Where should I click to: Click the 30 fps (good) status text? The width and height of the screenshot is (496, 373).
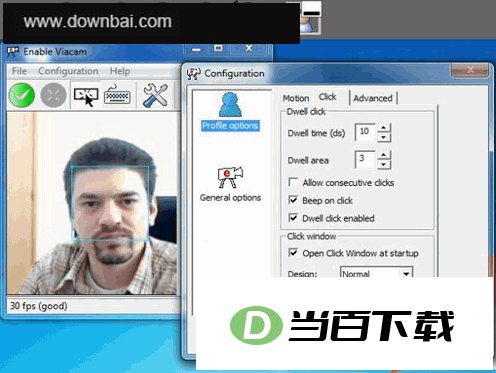click(39, 306)
